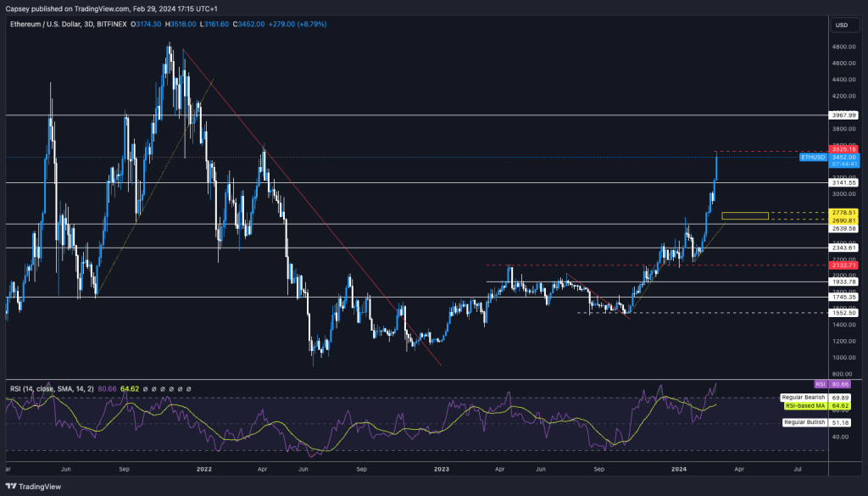The width and height of the screenshot is (868, 496).
Task: Click the 2639.58 price level label
Action: point(843,228)
